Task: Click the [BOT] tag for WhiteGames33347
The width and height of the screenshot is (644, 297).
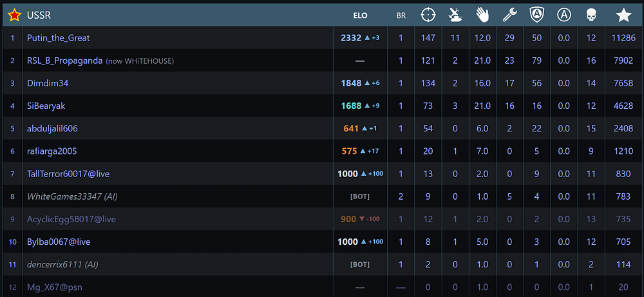Action: (x=360, y=196)
